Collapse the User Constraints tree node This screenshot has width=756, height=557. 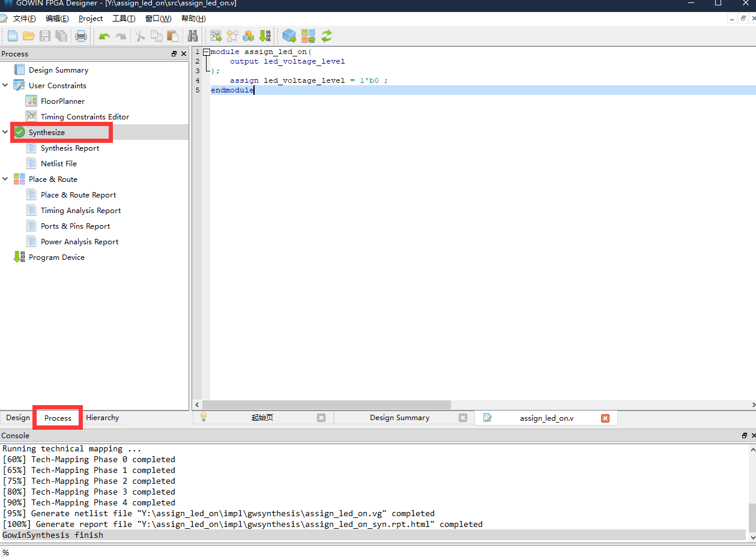coord(5,85)
